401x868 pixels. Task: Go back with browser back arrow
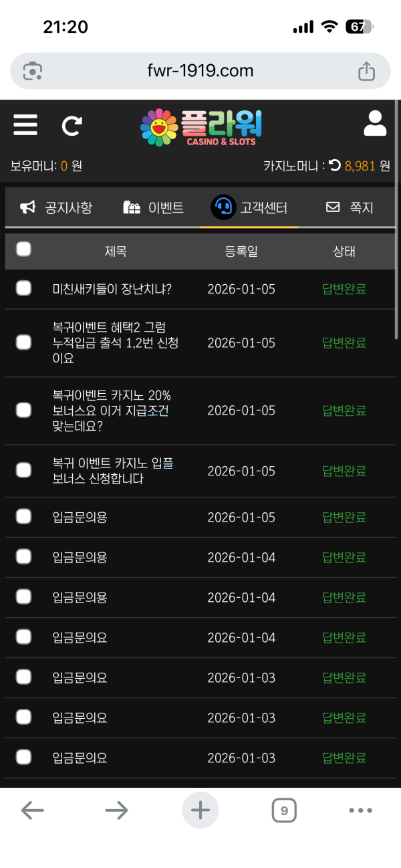tap(32, 811)
